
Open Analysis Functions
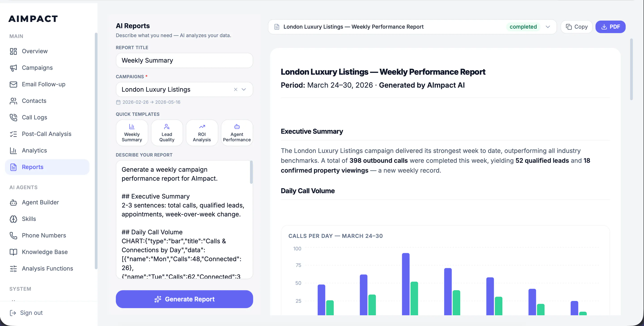click(47, 269)
